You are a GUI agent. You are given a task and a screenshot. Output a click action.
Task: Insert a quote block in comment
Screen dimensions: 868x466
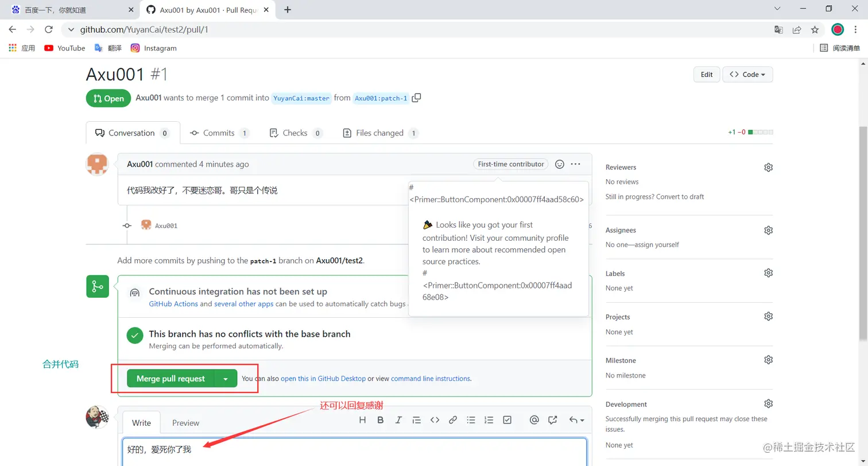pyautogui.click(x=417, y=420)
